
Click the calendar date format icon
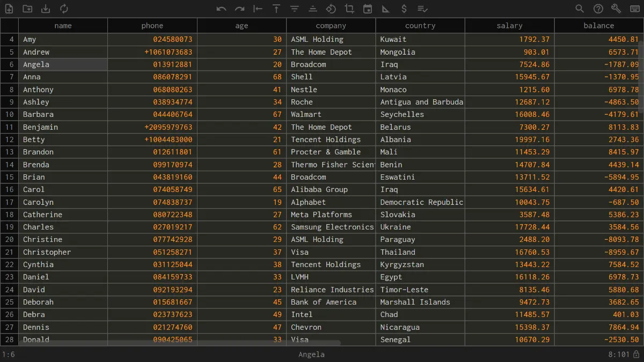point(368,9)
